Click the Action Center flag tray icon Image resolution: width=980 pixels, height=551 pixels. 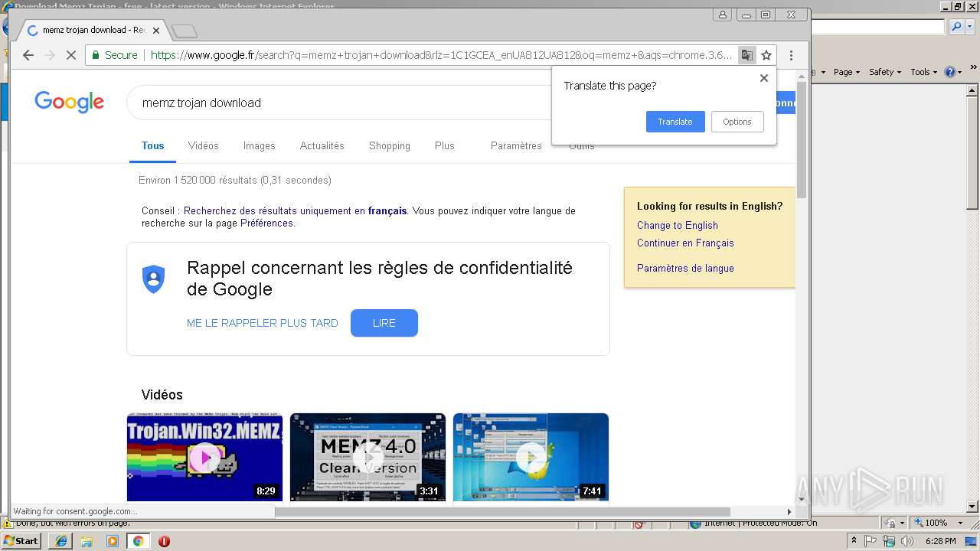872,541
